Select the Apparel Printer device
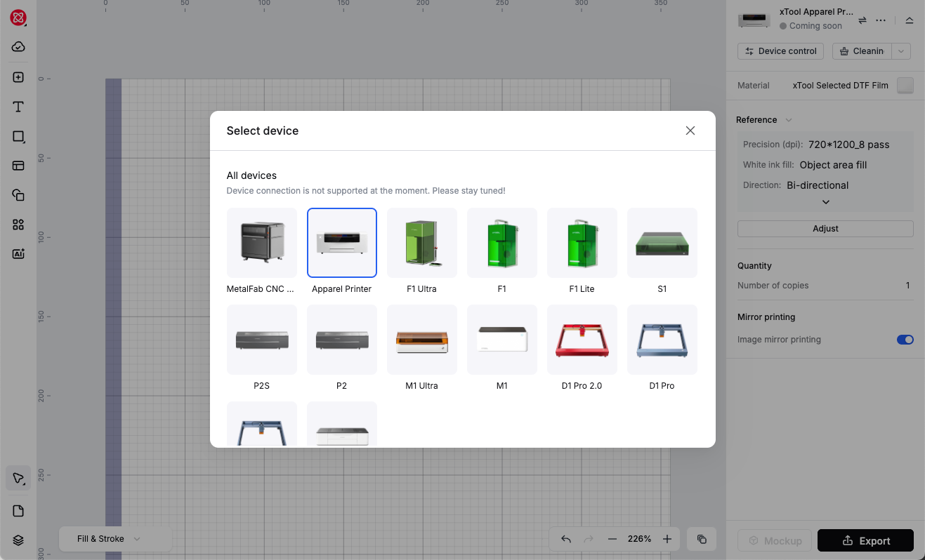 click(342, 243)
